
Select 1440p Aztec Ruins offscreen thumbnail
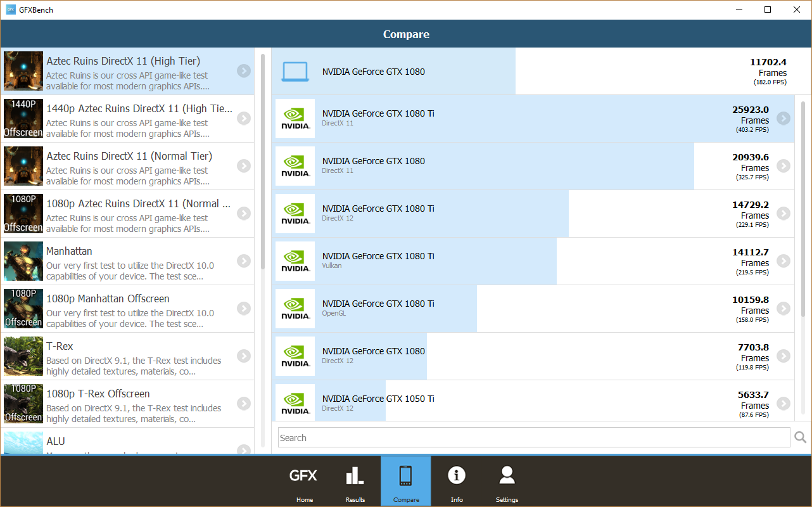click(23, 119)
